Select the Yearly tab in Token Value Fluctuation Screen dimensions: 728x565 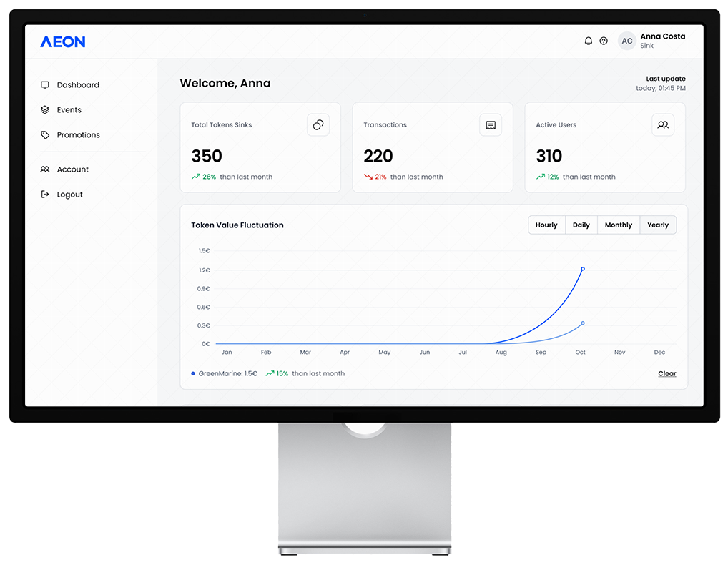click(x=657, y=225)
